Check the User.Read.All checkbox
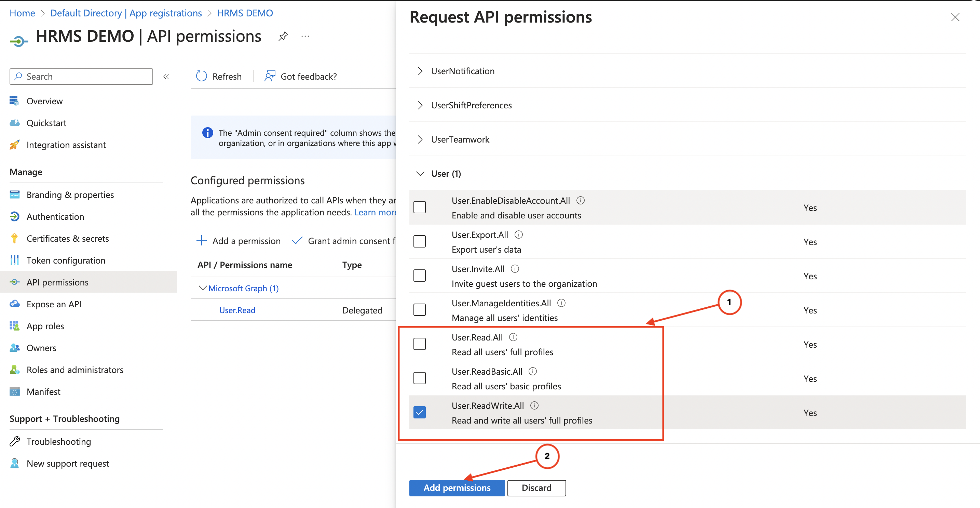The height and width of the screenshot is (508, 980). point(420,344)
